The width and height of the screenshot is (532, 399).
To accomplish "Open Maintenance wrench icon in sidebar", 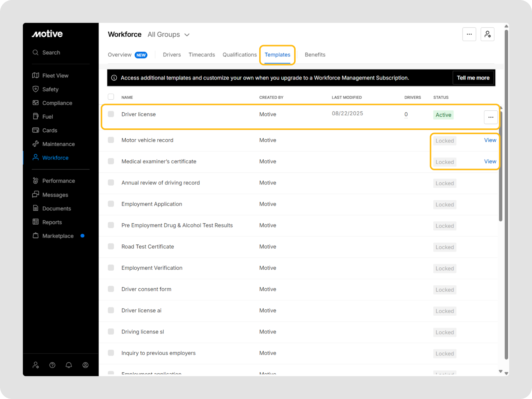I will click(36, 144).
